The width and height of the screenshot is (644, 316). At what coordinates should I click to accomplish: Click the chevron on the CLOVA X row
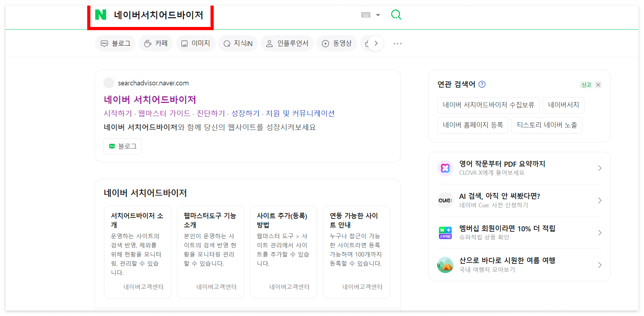pos(600,168)
